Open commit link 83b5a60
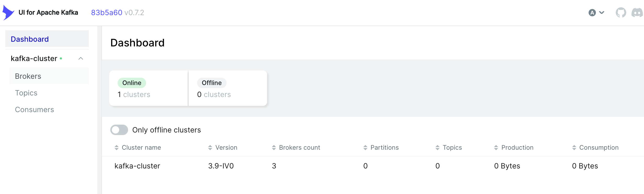The image size is (644, 194). pos(107,13)
